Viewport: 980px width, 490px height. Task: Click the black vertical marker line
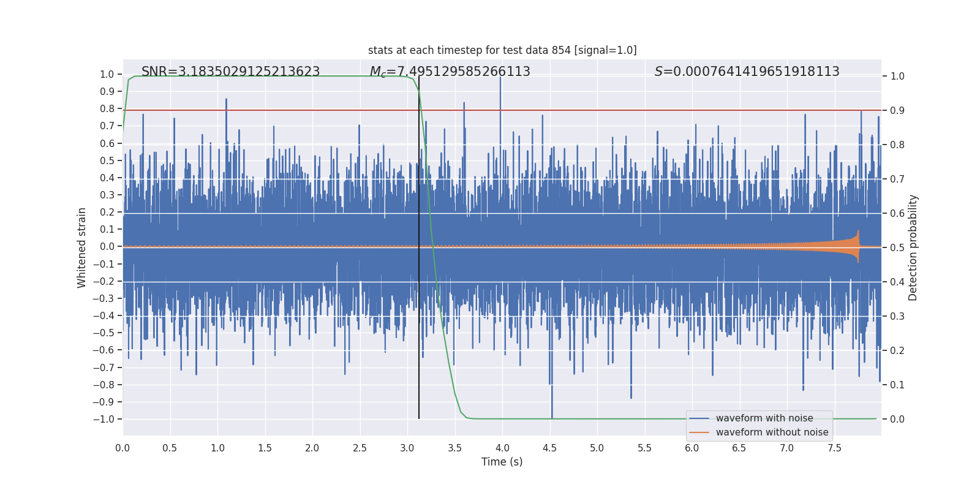[419, 247]
